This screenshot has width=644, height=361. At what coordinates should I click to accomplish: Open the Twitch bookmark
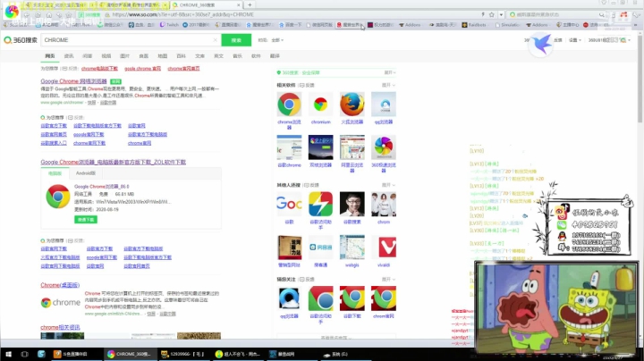[x=169, y=25]
